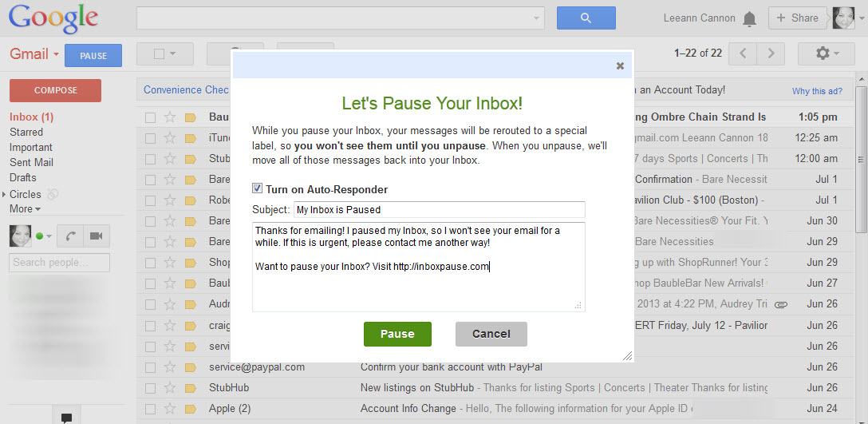
Task: Click Cancel in the Pause dialog
Action: click(x=491, y=334)
